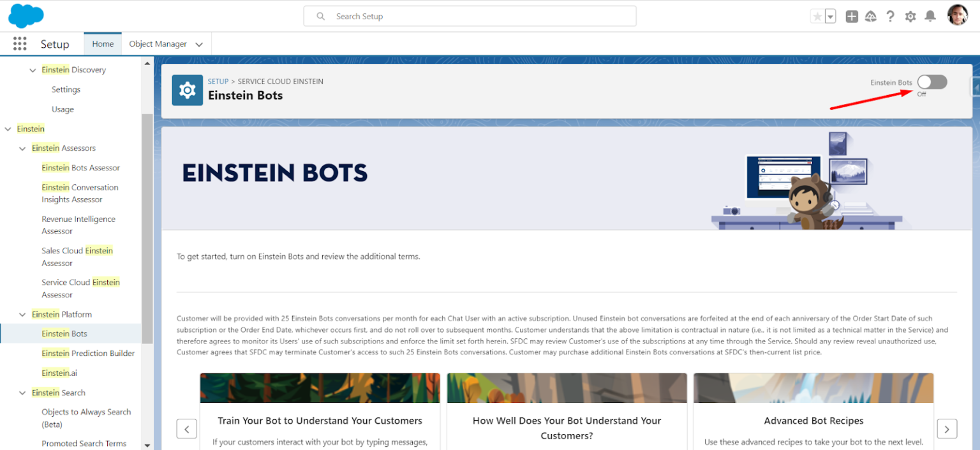Add page to favorites with star
This screenshot has height=450, width=980.
click(x=817, y=17)
